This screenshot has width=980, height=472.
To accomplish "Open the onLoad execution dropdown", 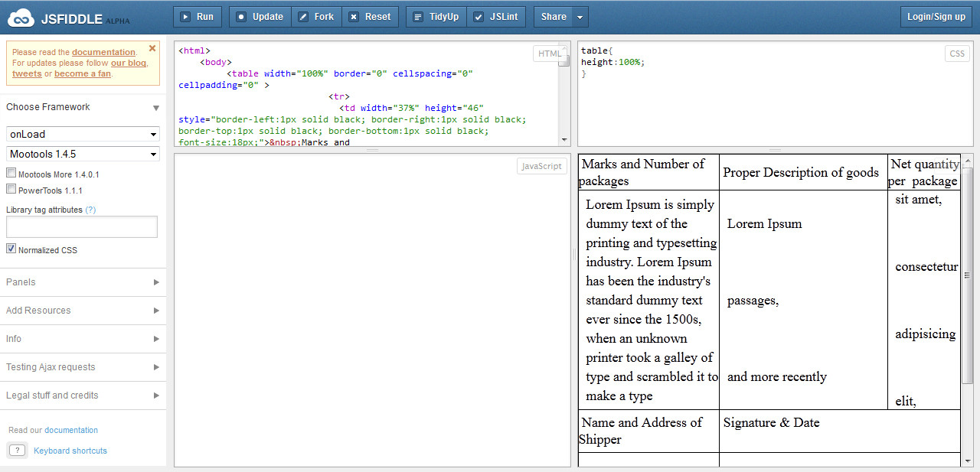I will pyautogui.click(x=82, y=134).
